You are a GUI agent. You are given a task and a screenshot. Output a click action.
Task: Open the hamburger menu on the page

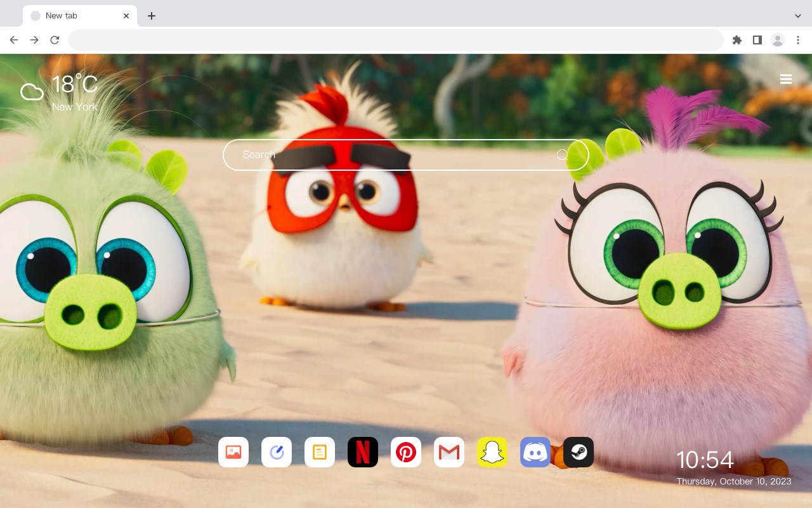click(x=786, y=79)
